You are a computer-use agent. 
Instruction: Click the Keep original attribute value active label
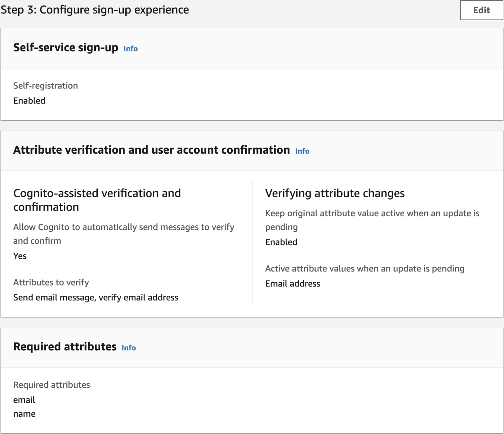(372, 220)
